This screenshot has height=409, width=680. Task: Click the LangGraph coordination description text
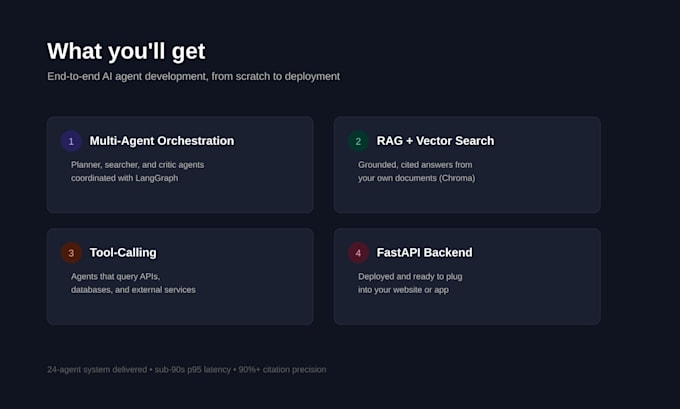coord(137,171)
